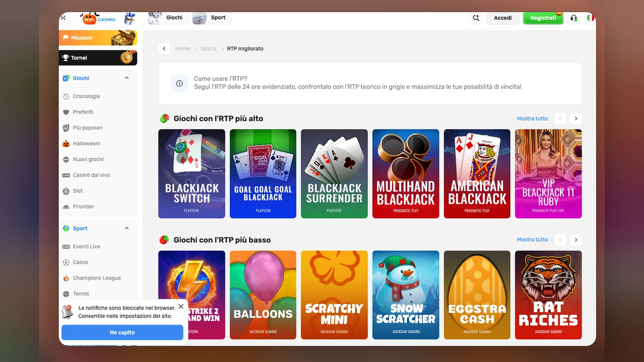The height and width of the screenshot is (362, 644).
Task: Collapse the Sport sidebar section chevron
Action: coord(127,228)
